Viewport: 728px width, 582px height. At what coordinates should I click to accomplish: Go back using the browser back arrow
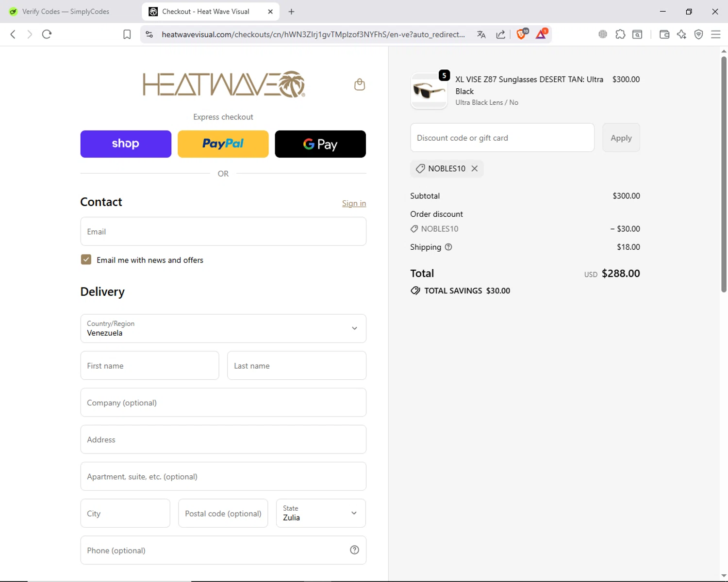coord(13,34)
